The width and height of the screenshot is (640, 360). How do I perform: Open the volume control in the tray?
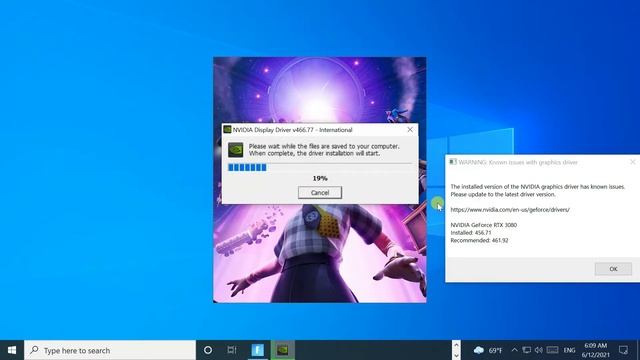[x=539, y=350]
